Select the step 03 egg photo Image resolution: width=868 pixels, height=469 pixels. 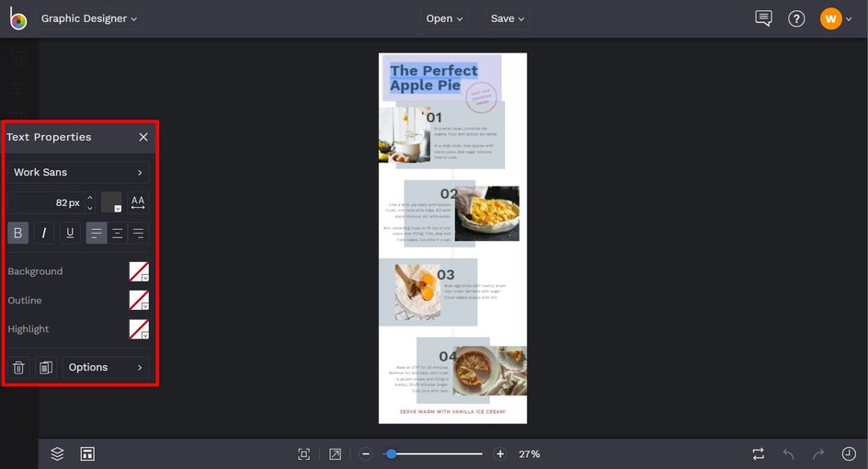[418, 292]
